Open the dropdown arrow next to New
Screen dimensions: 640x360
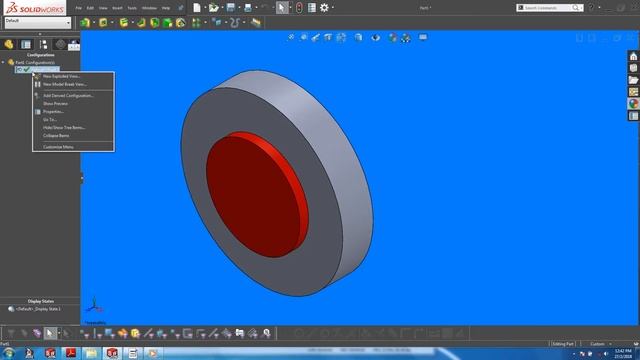(x=205, y=7)
